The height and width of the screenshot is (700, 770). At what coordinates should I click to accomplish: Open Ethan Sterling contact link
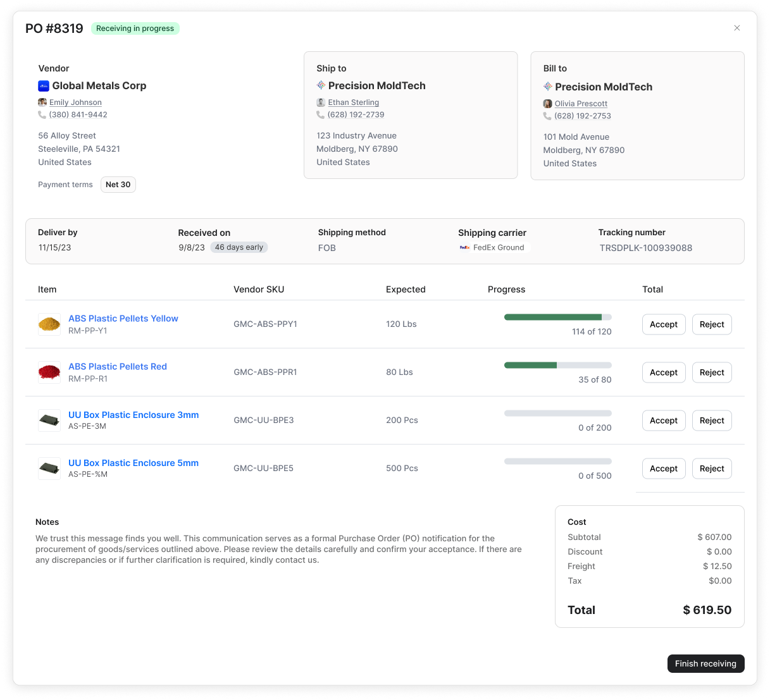(x=353, y=102)
